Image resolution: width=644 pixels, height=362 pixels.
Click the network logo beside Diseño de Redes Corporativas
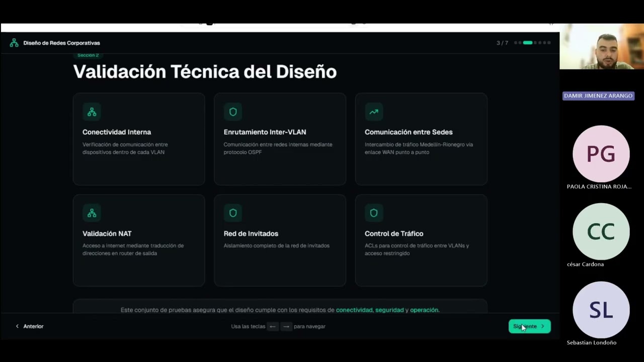(x=14, y=43)
